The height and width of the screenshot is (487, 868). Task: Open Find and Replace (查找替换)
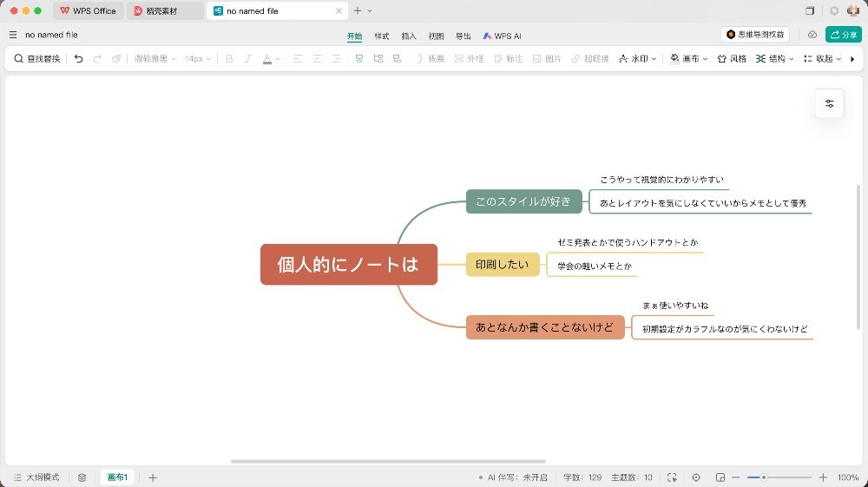pos(37,59)
